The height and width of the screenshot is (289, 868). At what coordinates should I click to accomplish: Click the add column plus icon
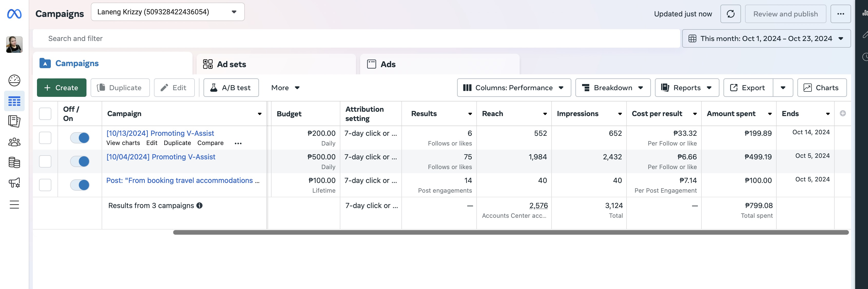pos(842,113)
